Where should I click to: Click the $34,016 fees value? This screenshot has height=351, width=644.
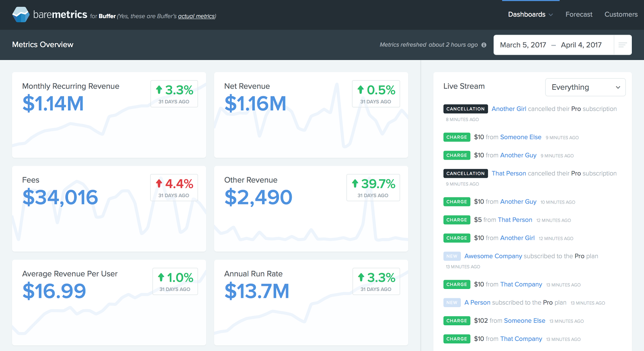point(60,197)
